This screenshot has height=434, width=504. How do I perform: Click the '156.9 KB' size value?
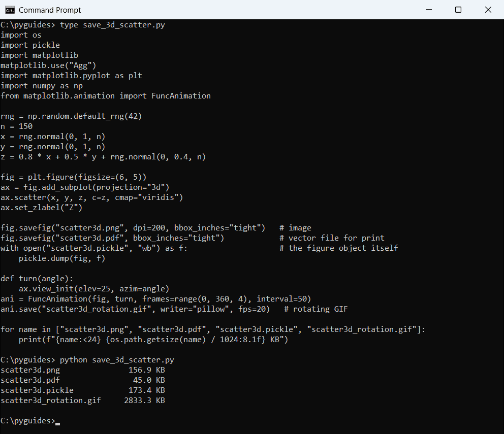(146, 370)
